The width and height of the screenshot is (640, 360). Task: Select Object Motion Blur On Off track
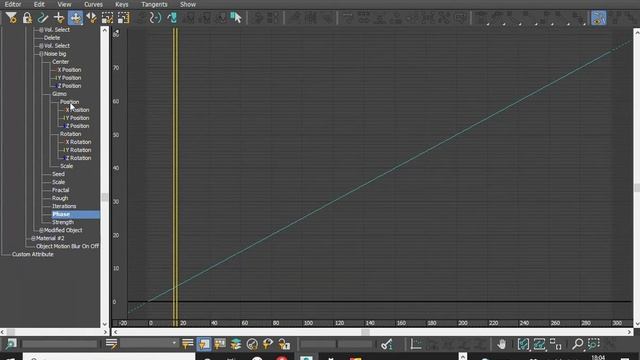coord(67,247)
